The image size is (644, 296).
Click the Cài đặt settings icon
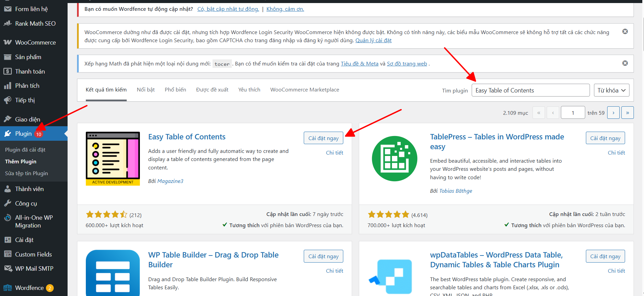tap(7, 240)
